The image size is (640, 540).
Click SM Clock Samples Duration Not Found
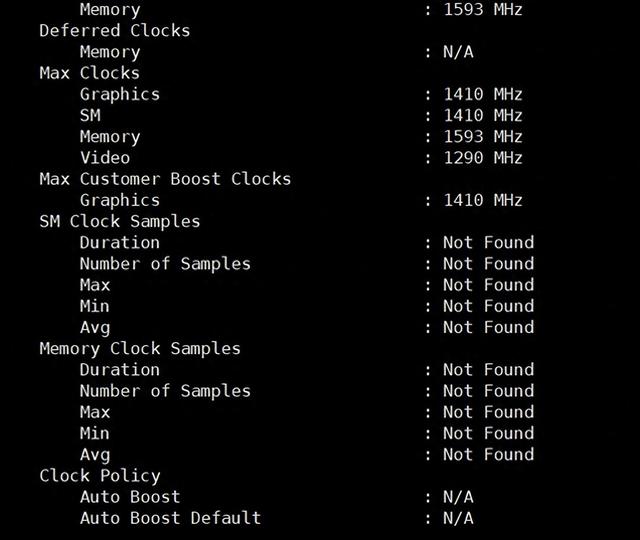(x=489, y=242)
